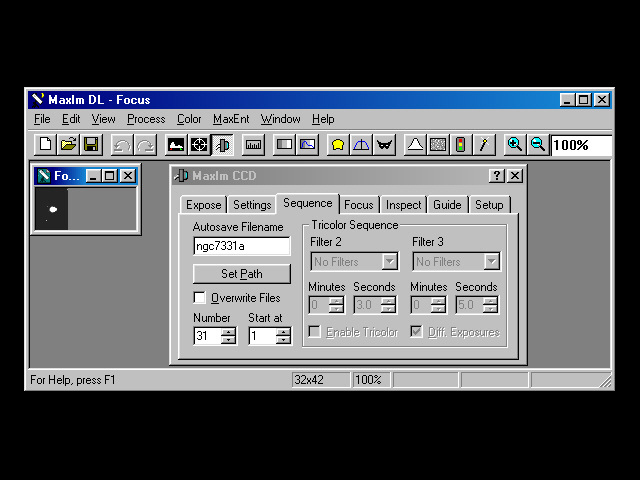Open the Color menu

189,119
